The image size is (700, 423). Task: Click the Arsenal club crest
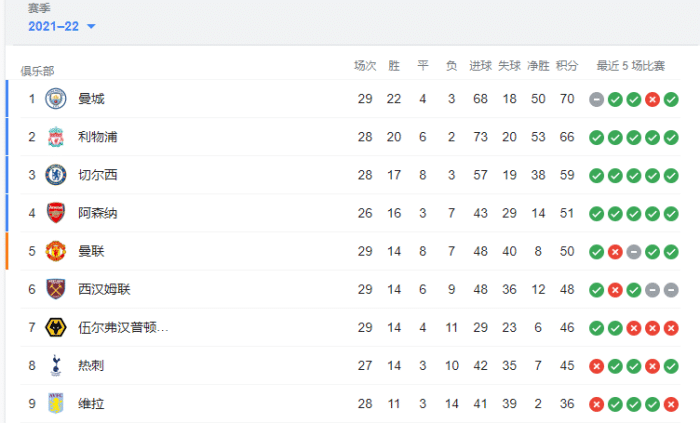point(55,213)
